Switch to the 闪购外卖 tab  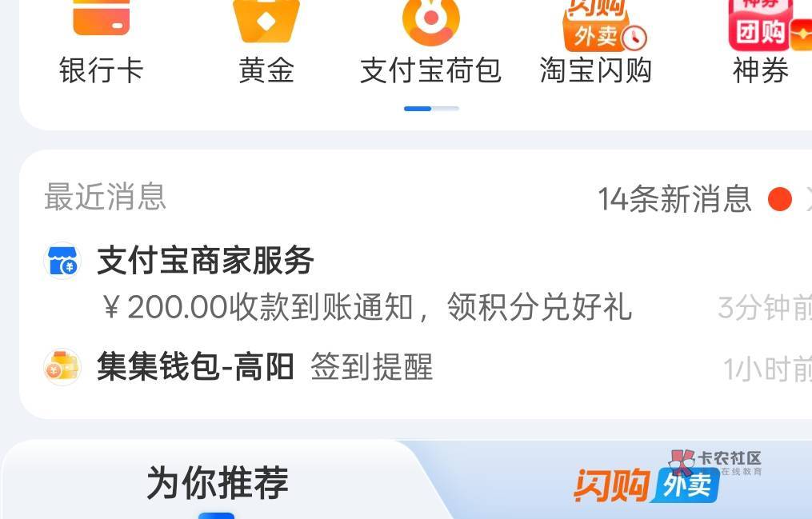coord(646,485)
